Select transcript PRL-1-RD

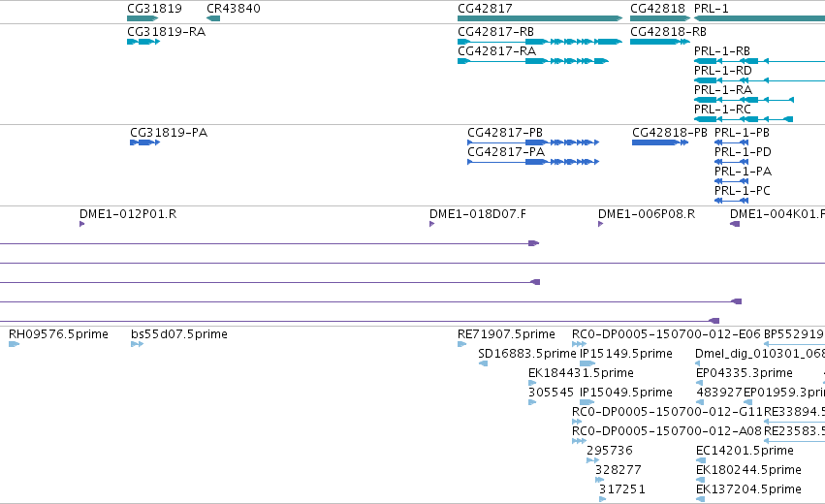(x=759, y=80)
